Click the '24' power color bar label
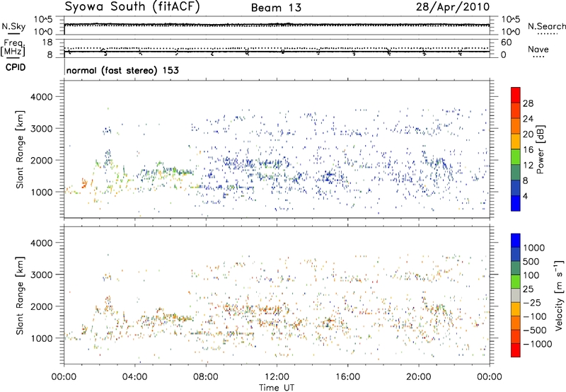Viewport: 566px width, 392px height. (528, 119)
